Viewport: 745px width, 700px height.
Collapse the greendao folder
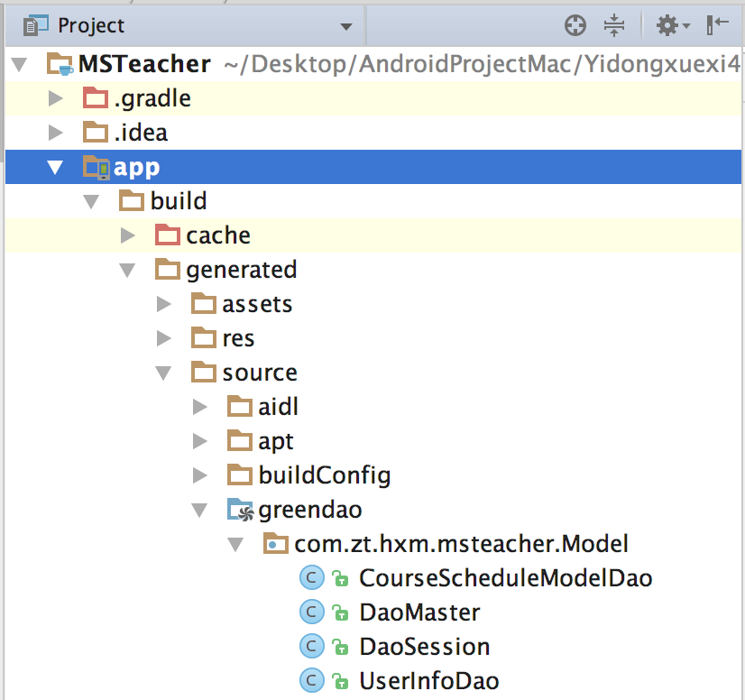pyautogui.click(x=199, y=510)
